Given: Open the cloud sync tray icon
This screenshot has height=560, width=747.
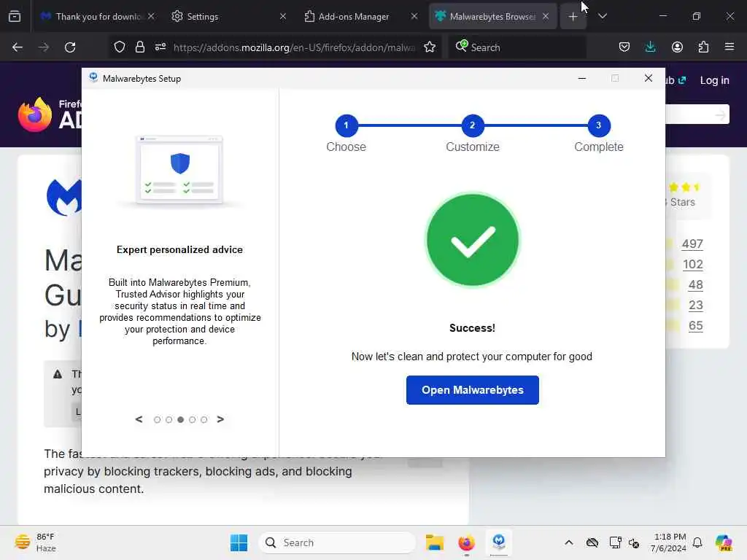Looking at the screenshot, I should click(592, 542).
